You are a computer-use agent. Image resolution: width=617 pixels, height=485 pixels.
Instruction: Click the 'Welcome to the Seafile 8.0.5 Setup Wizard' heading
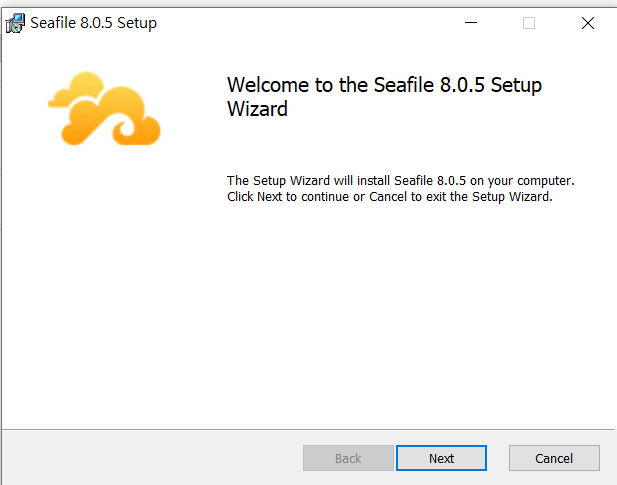[384, 97]
